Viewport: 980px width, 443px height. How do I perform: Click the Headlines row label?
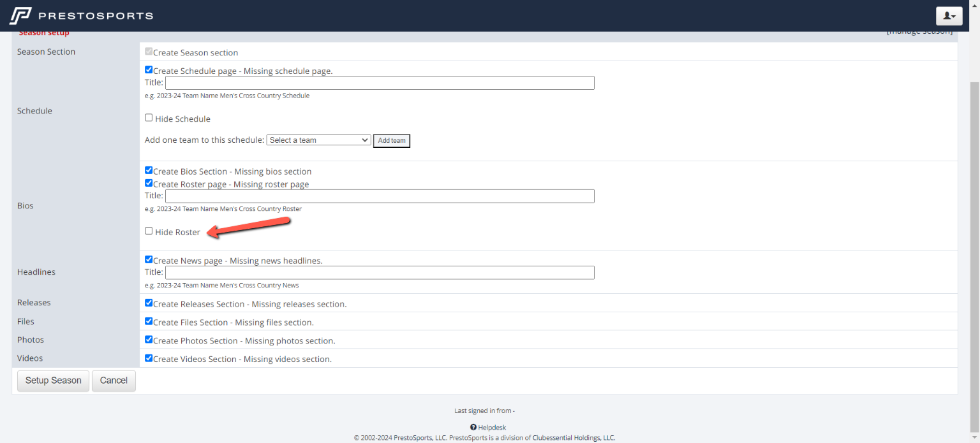[36, 272]
